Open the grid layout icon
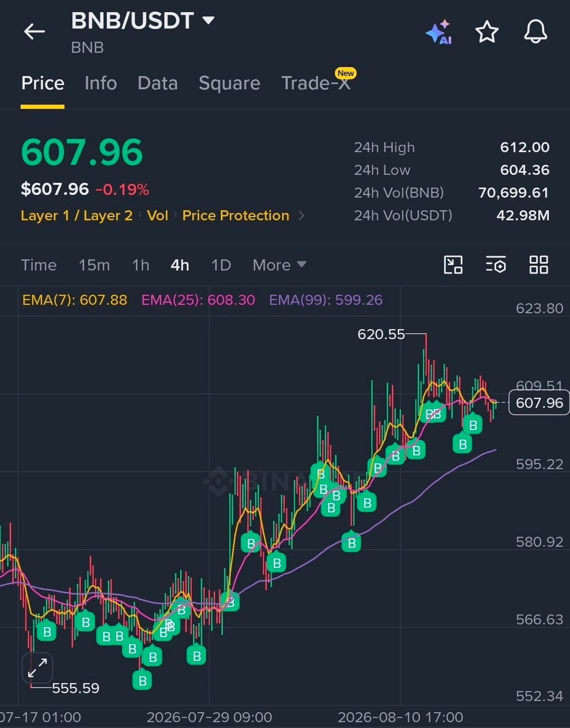Screen dimensions: 570x728 point(539,265)
